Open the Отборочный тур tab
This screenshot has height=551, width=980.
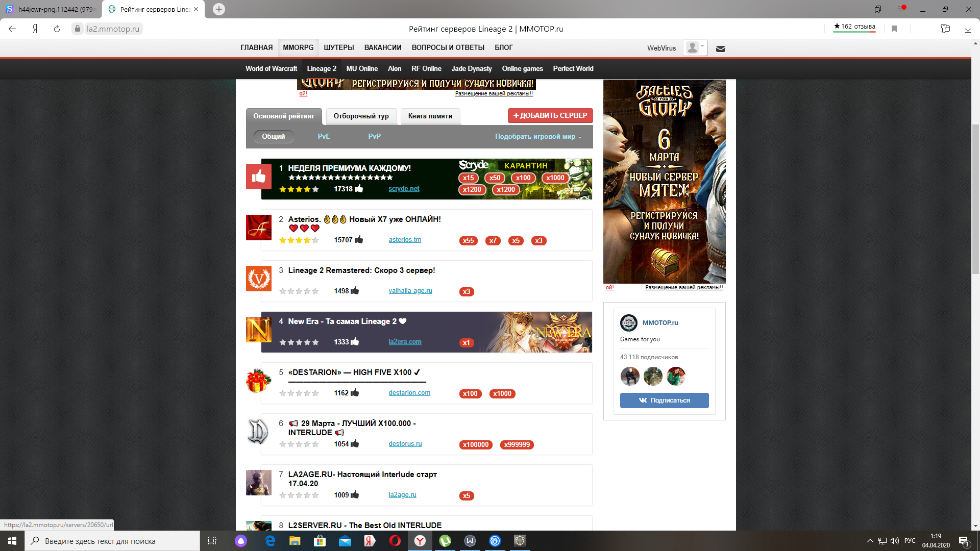(361, 116)
